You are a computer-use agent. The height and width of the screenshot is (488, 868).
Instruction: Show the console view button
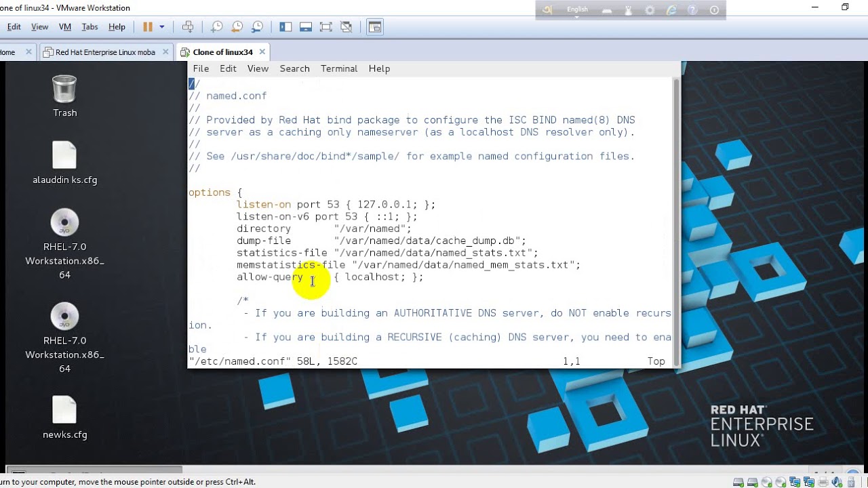375,27
